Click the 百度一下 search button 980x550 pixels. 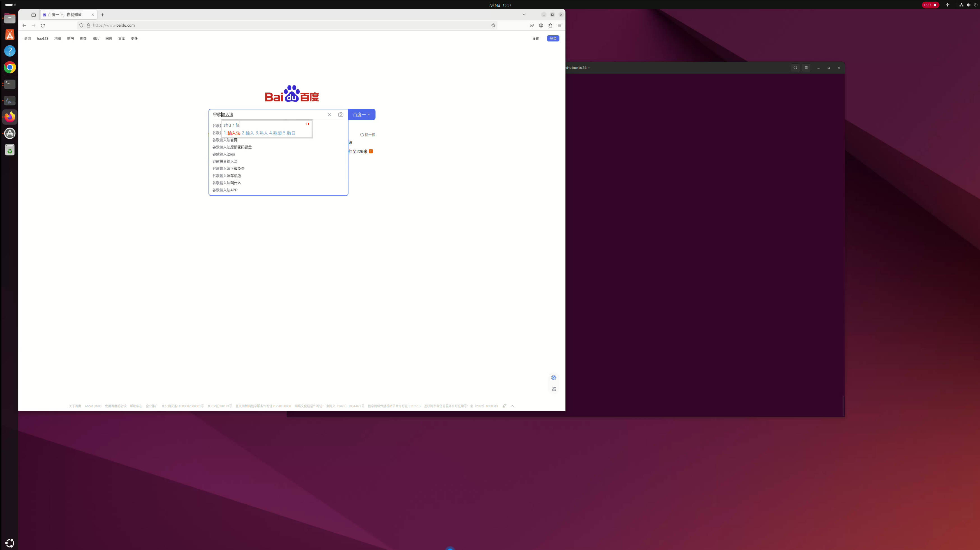361,115
